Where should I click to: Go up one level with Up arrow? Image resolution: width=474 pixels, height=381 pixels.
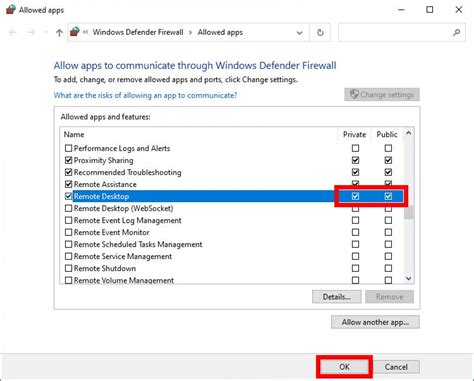click(59, 32)
